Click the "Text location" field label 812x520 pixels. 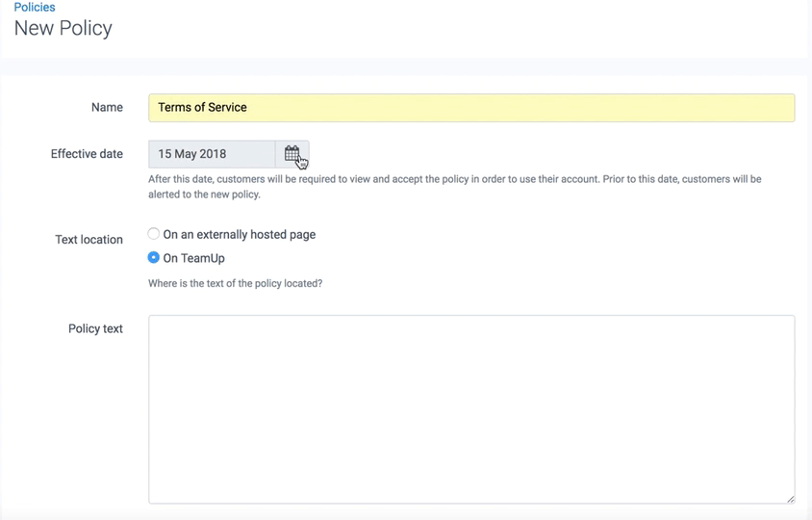pos(89,240)
